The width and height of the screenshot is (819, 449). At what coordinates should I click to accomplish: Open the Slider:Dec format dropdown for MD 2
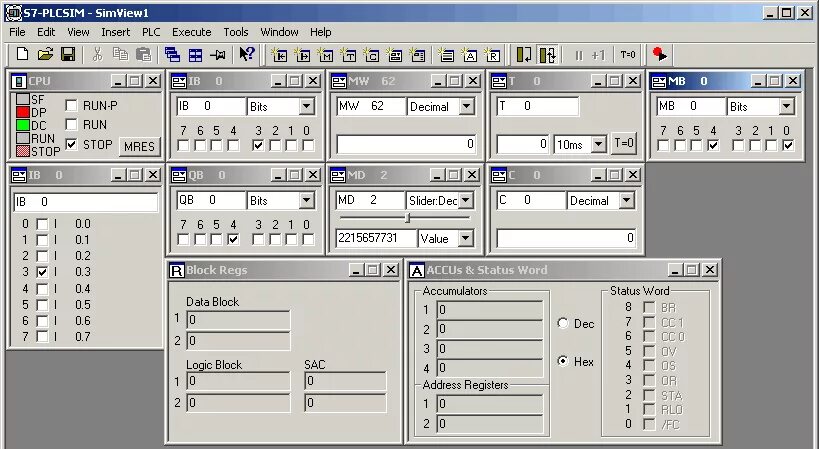[466, 200]
